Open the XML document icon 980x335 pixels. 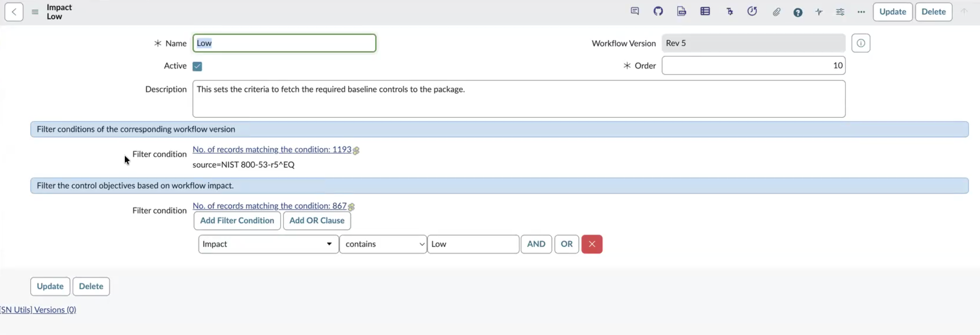(x=681, y=12)
